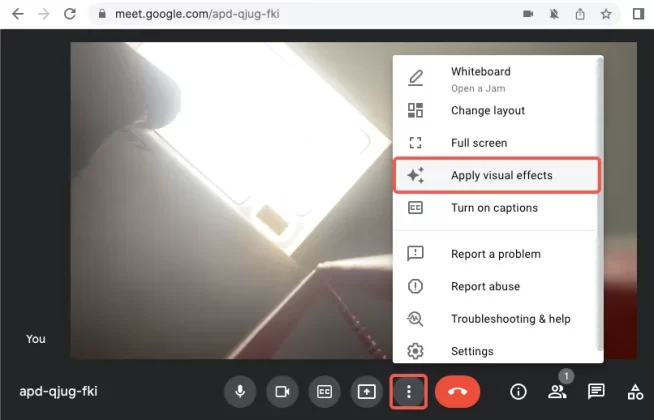Click the Troubleshooting magnifier icon

pos(415,319)
